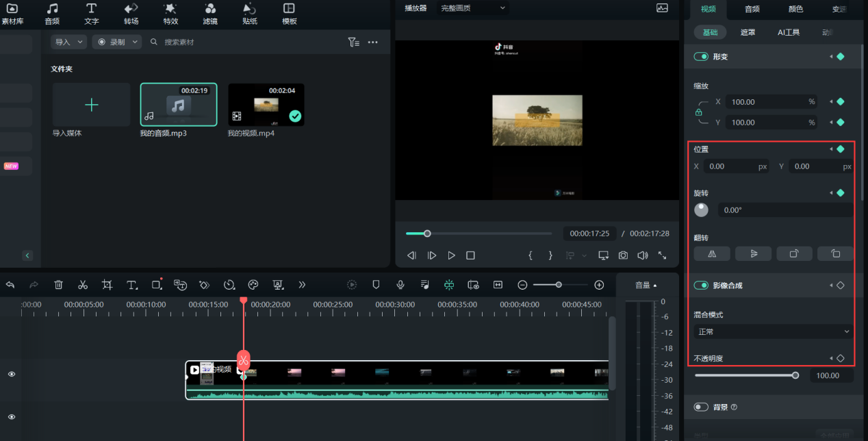Switch to the 颜色 color tab
868x441 pixels.
[795, 9]
